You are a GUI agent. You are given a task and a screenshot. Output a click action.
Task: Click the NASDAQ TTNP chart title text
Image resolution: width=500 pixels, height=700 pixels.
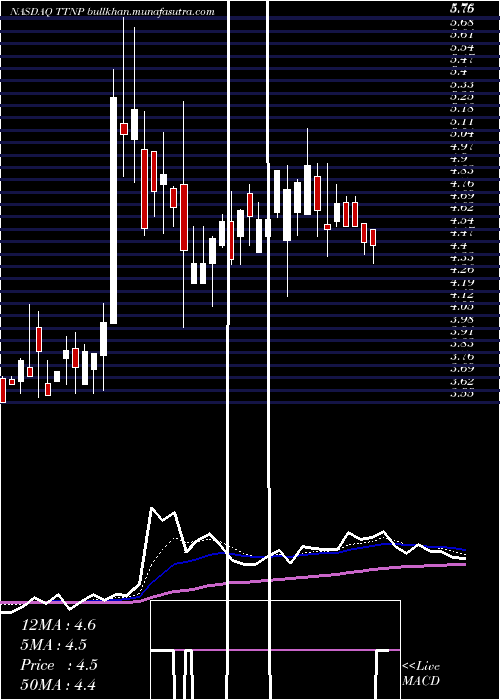pyautogui.click(x=46, y=12)
